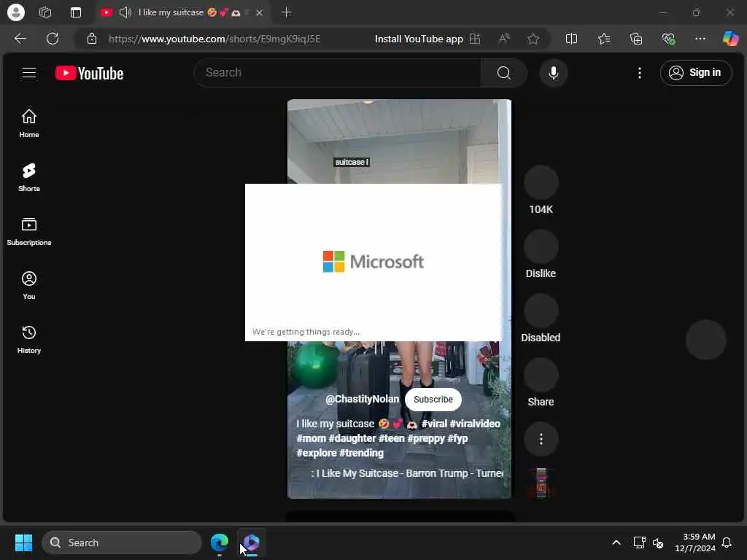Close the I like my suitcase tab
The height and width of the screenshot is (560, 747).
pos(259,13)
